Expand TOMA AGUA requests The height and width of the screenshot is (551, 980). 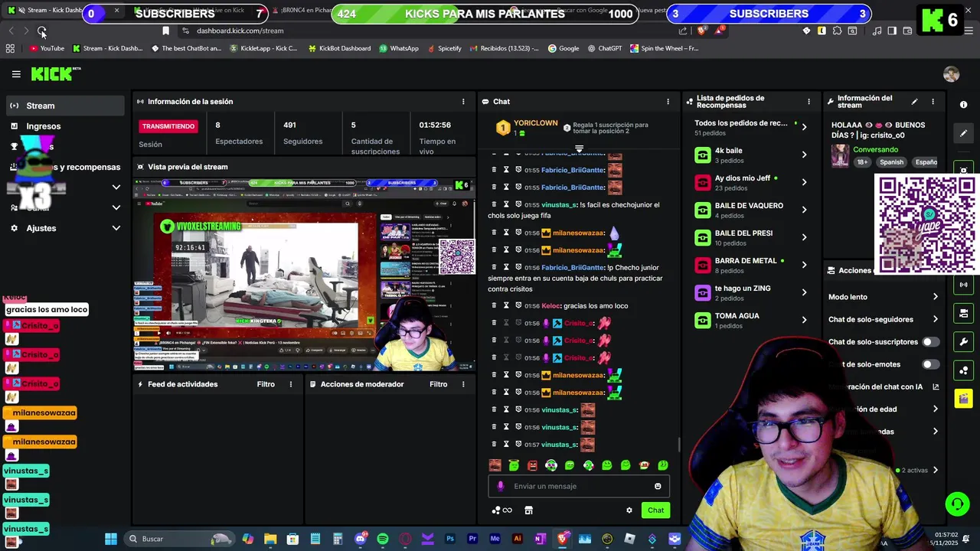coord(804,320)
